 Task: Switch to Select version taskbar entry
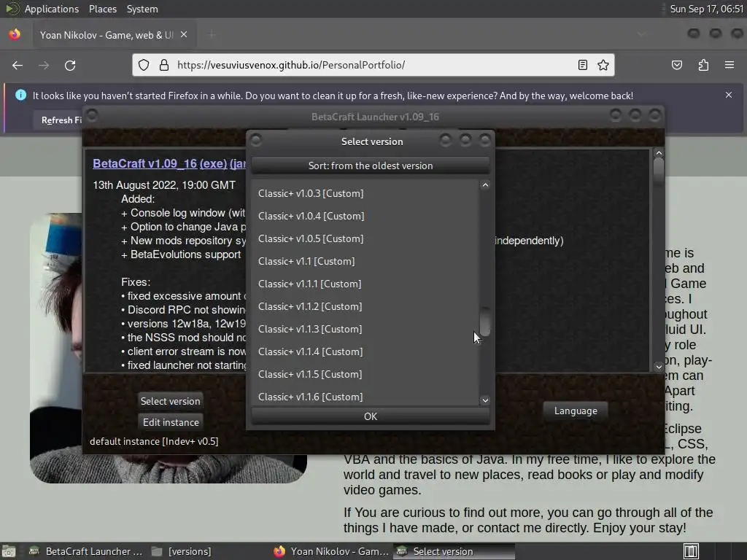pyautogui.click(x=454, y=551)
